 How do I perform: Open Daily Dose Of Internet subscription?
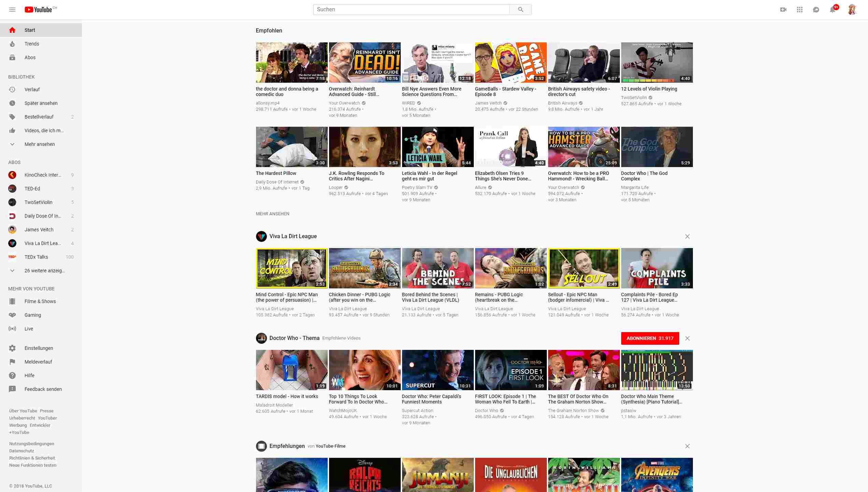[41, 216]
